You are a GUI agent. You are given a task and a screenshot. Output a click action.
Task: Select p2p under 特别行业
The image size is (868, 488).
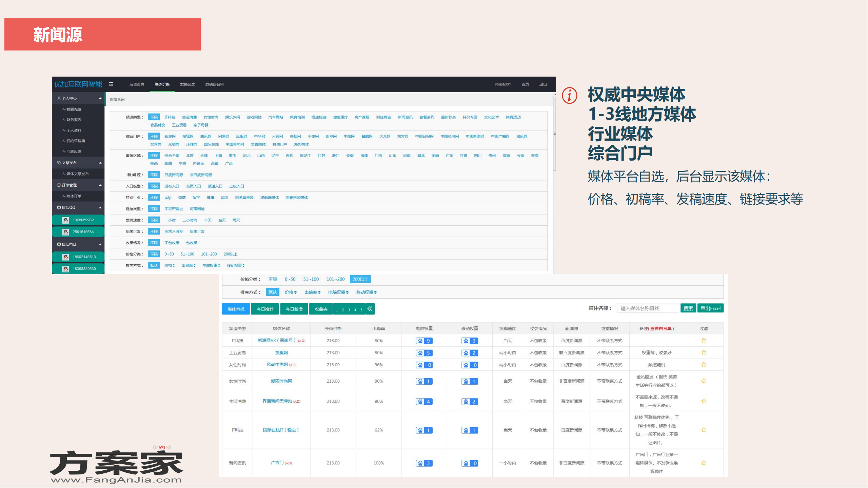point(168,198)
